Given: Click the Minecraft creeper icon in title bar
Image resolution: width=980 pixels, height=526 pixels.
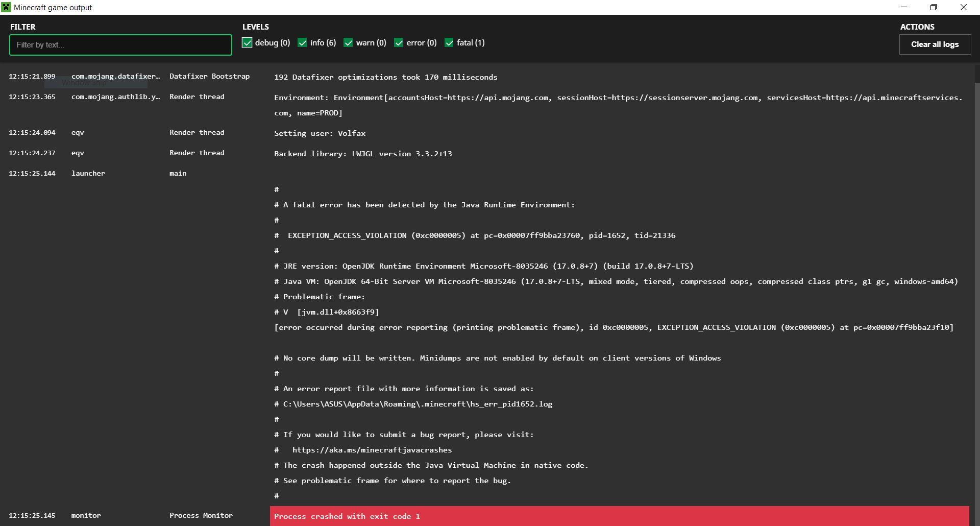Looking at the screenshot, I should [6, 7].
